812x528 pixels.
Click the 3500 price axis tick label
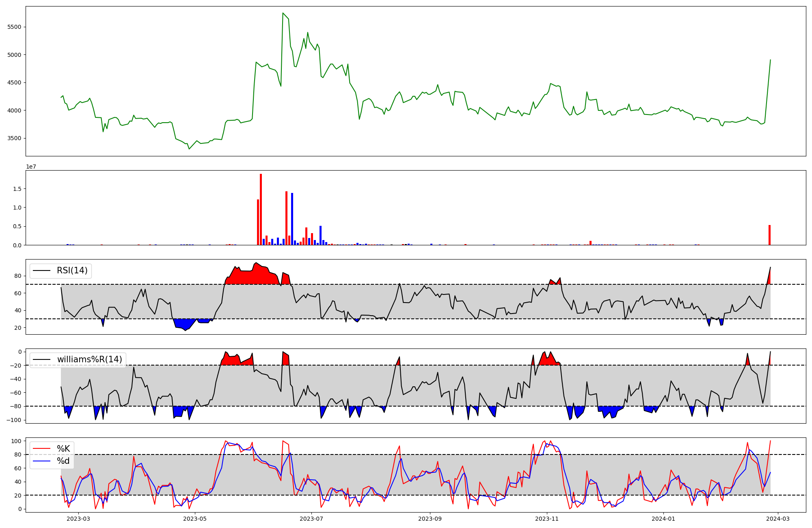15,138
